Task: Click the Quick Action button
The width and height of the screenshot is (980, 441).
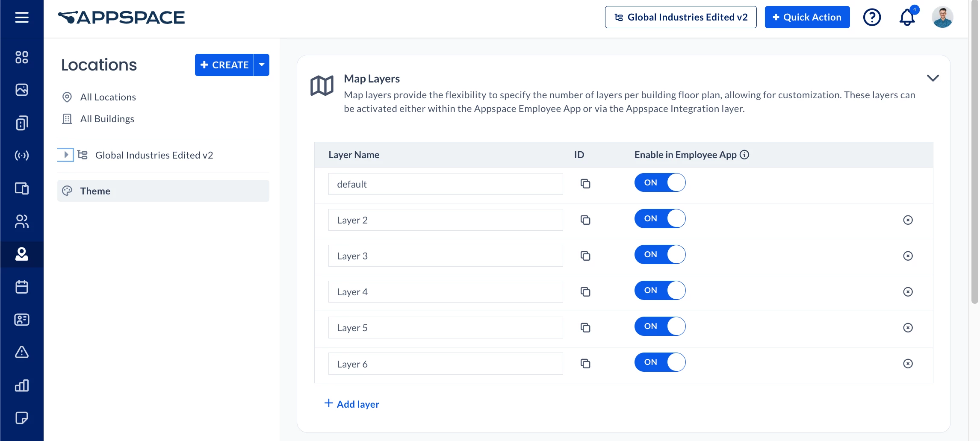Action: coord(807,17)
